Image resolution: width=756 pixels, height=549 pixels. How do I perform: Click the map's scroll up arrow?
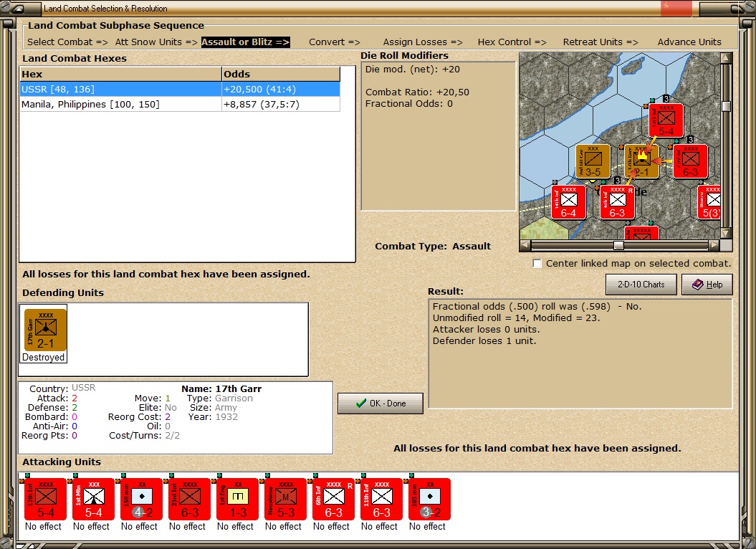pyautogui.click(x=726, y=58)
